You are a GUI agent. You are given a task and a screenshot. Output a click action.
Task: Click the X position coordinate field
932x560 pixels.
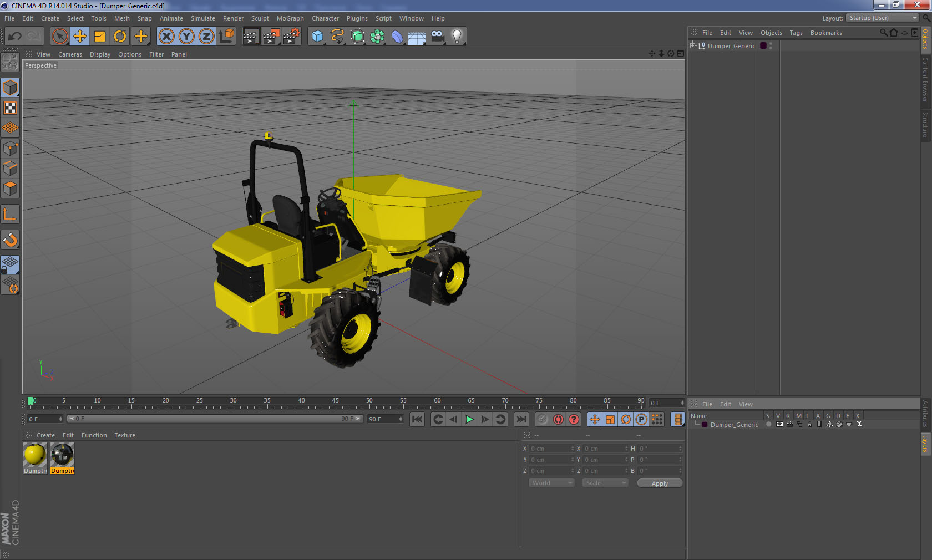point(552,449)
